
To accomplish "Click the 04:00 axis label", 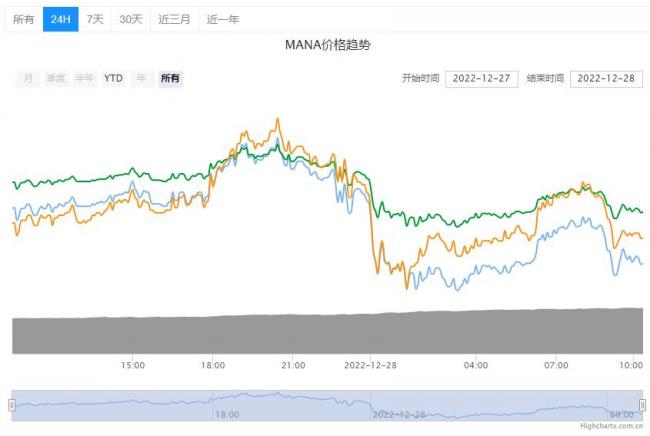I will tap(475, 365).
